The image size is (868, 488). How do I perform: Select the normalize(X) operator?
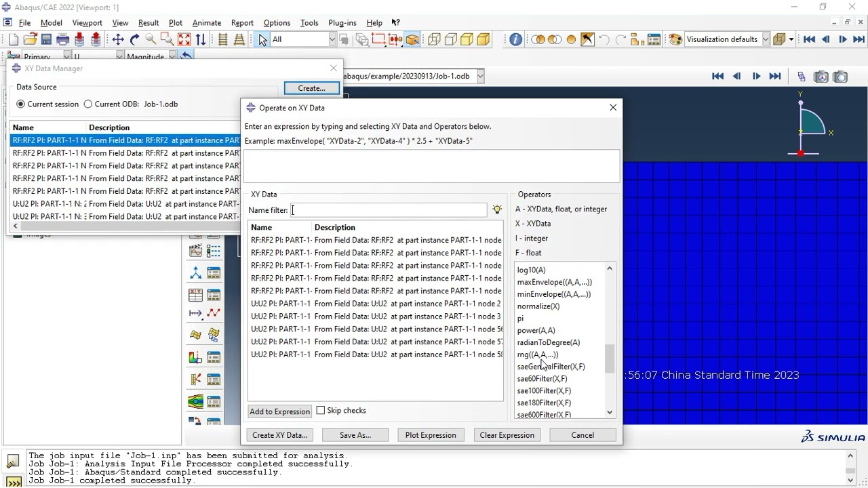pos(538,306)
